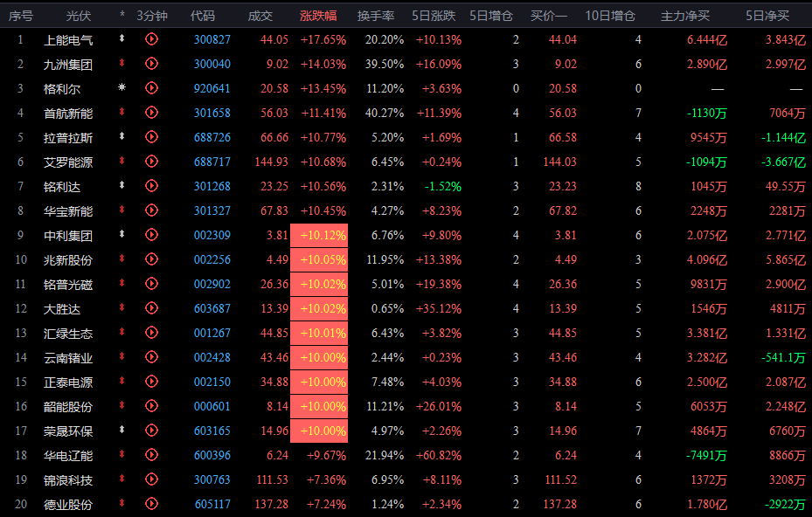812x517 pixels.
Task: Open the 光伏 sector column header
Action: 79,16
